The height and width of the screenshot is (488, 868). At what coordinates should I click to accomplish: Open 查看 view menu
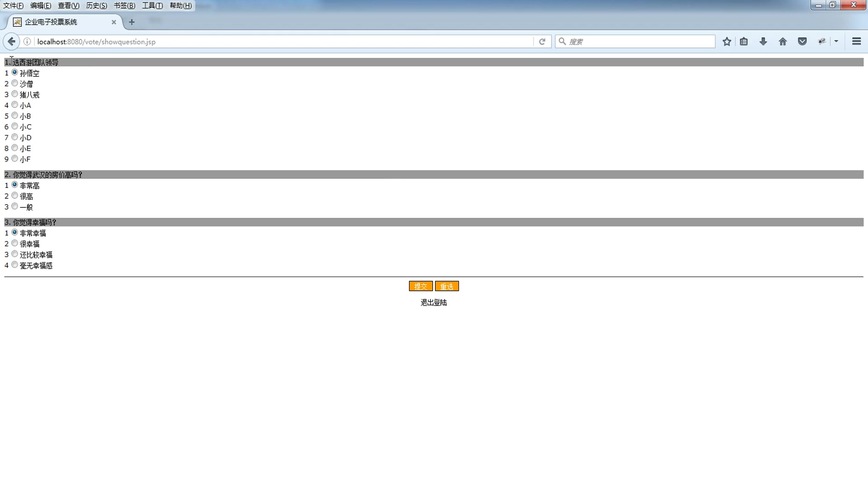67,5
